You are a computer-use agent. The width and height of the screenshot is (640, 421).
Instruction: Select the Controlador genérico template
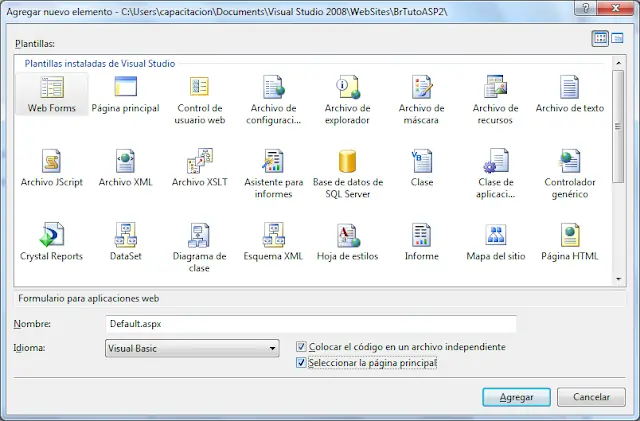(569, 174)
